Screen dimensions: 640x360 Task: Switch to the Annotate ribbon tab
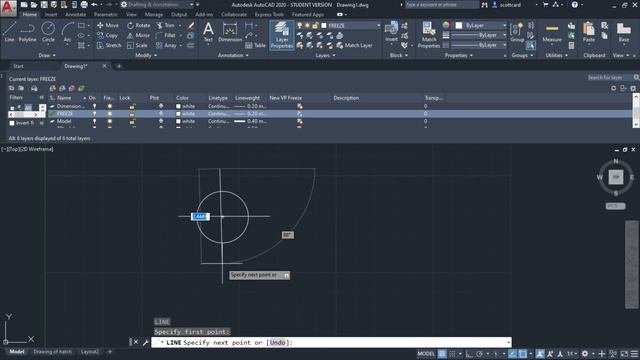(76, 14)
